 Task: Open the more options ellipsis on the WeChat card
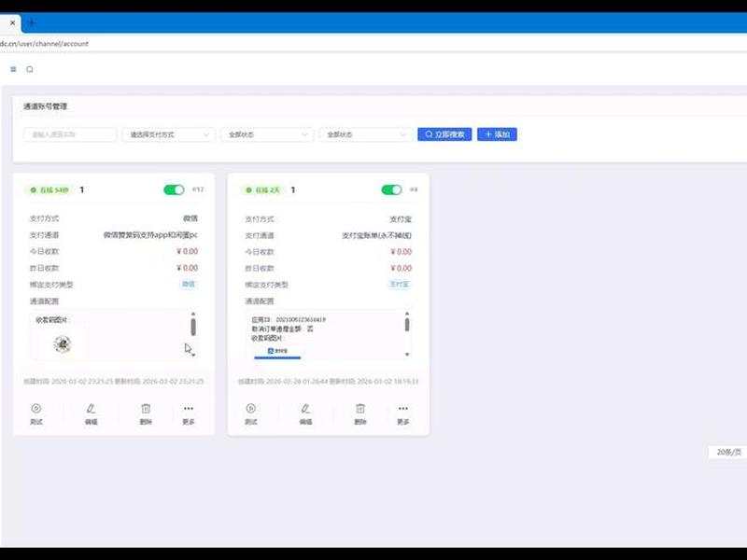pyautogui.click(x=189, y=409)
